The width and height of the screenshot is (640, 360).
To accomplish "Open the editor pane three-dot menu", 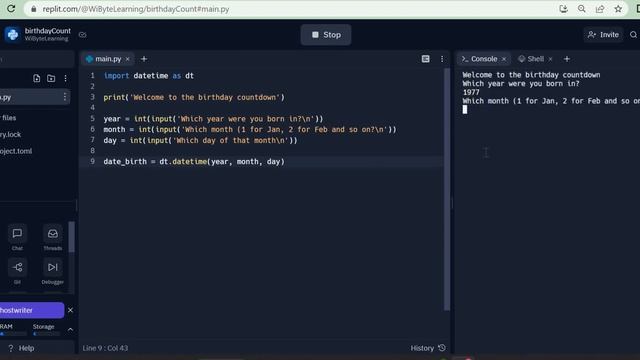I will (x=442, y=59).
